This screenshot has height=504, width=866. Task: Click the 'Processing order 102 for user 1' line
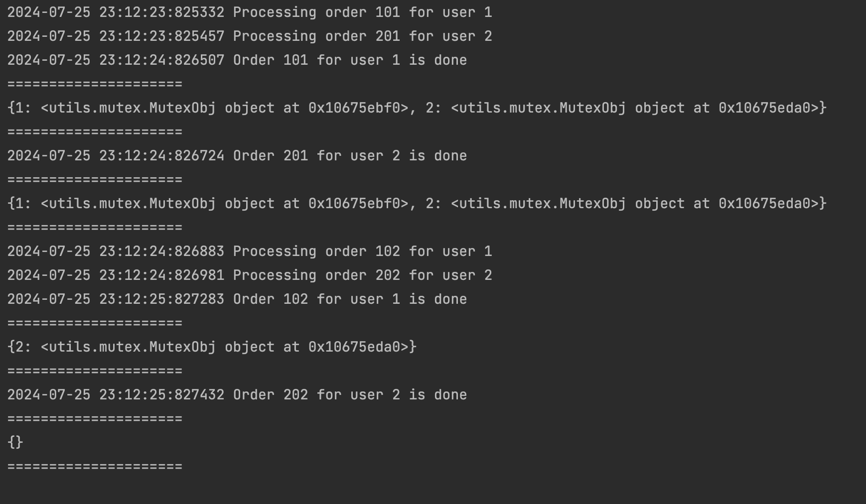point(250,252)
